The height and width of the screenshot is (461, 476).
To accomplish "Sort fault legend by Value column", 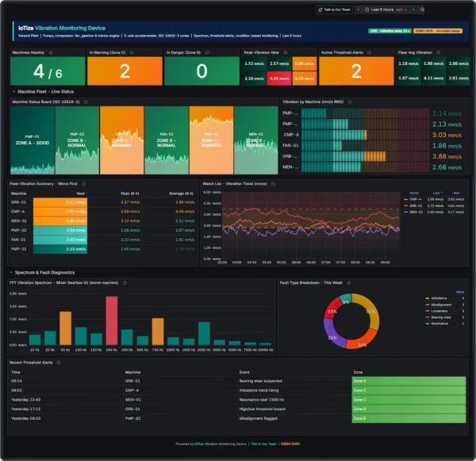I will [459, 292].
